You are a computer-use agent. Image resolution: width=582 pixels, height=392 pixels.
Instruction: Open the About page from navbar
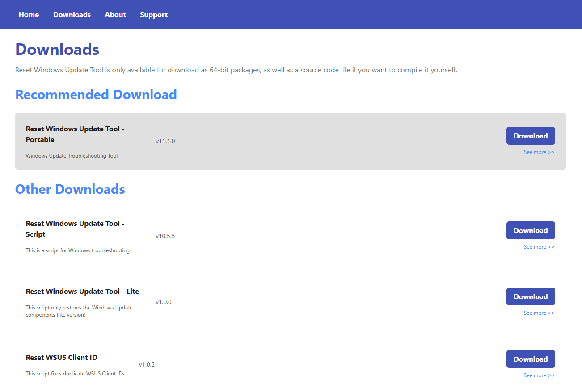[x=115, y=14]
